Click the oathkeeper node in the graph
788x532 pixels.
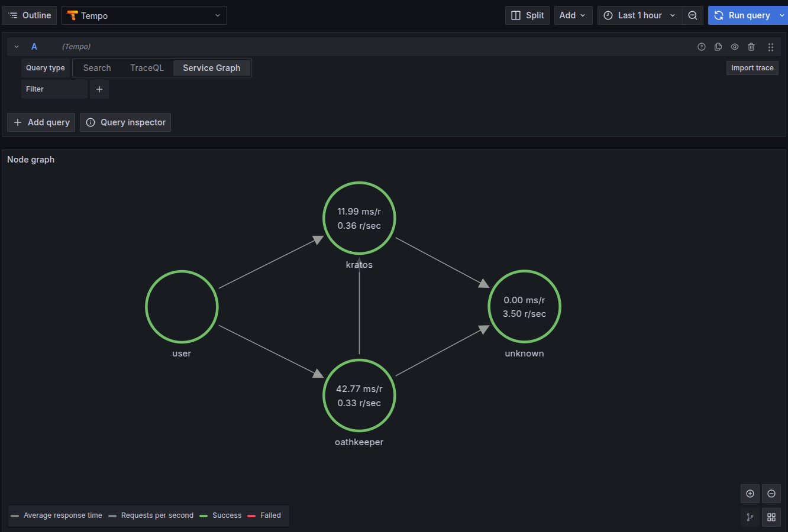click(x=359, y=395)
